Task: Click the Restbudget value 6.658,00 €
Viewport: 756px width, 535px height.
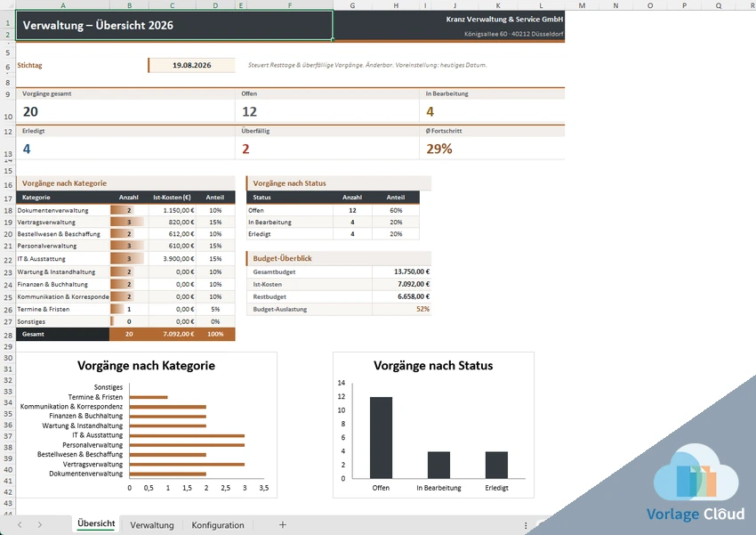Action: [401, 296]
